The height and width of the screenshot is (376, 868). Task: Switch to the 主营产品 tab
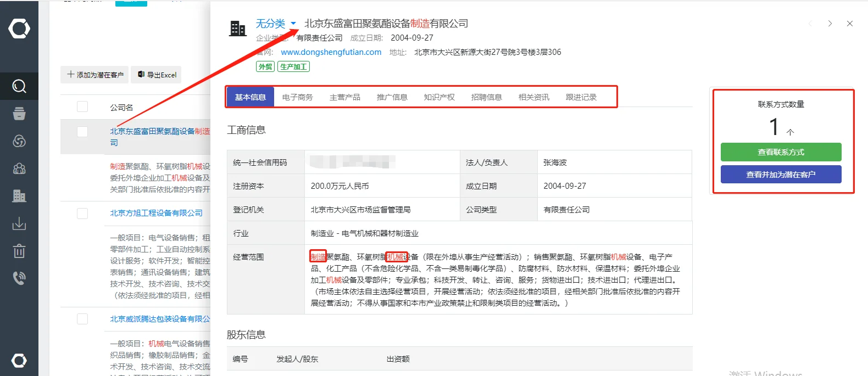(345, 97)
